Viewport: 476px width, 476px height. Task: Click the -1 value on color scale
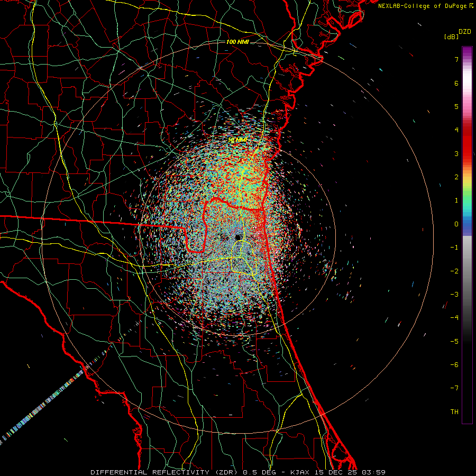pyautogui.click(x=454, y=248)
